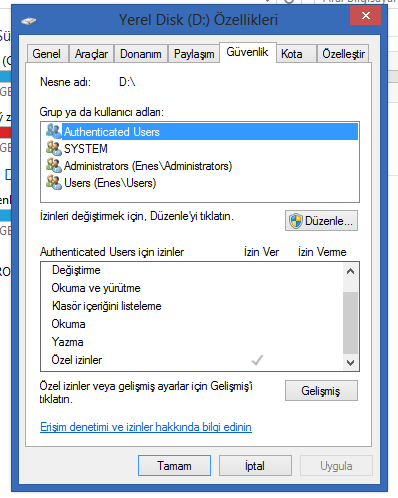Viewport: 398px width, 498px height.
Task: Click the Okuma permission row
Action: click(x=192, y=324)
